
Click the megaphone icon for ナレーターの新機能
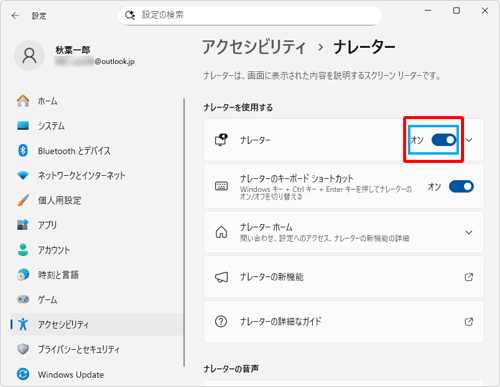(x=221, y=277)
